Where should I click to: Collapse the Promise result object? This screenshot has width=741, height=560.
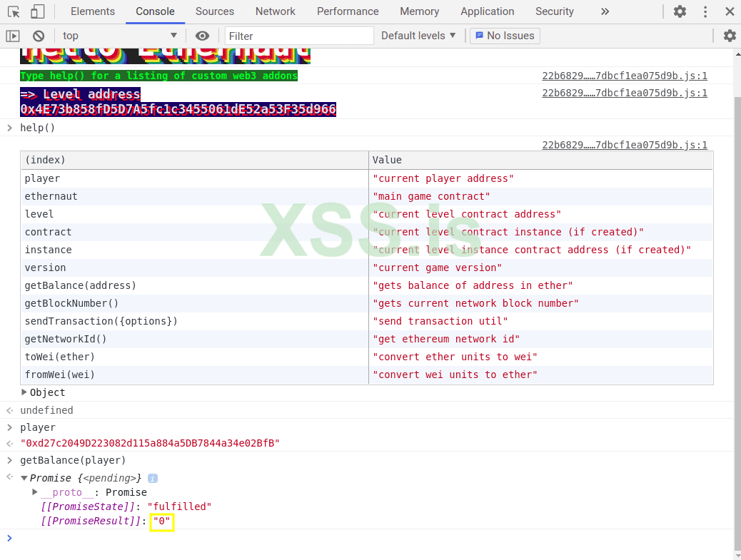pos(24,478)
